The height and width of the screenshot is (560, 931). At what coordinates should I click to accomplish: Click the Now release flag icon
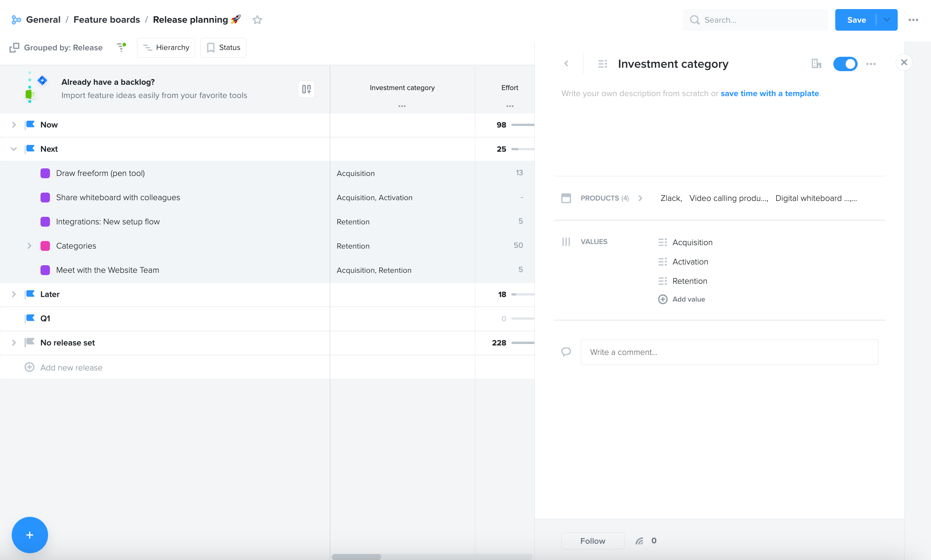coord(30,124)
